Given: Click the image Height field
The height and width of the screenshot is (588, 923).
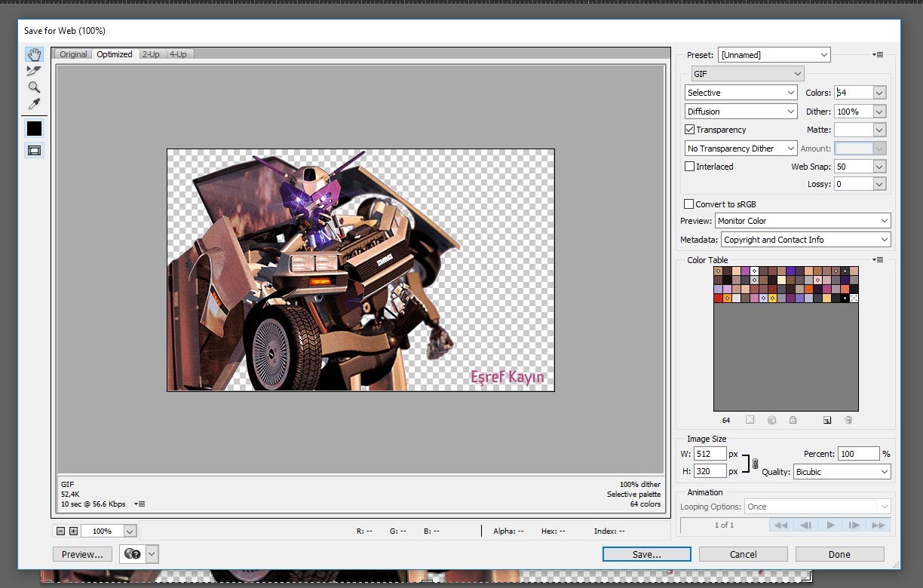Looking at the screenshot, I should tap(710, 471).
